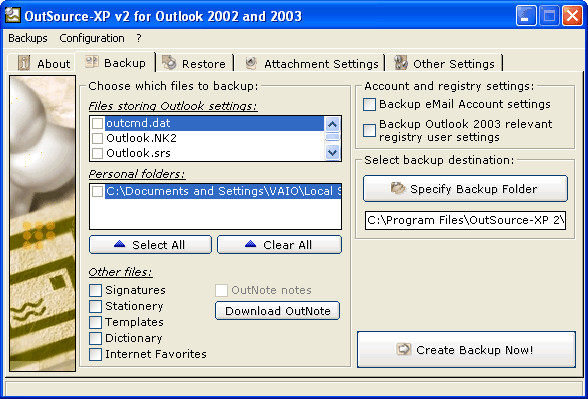Enable the Templates checkbox
The image size is (588, 399).
point(96,322)
